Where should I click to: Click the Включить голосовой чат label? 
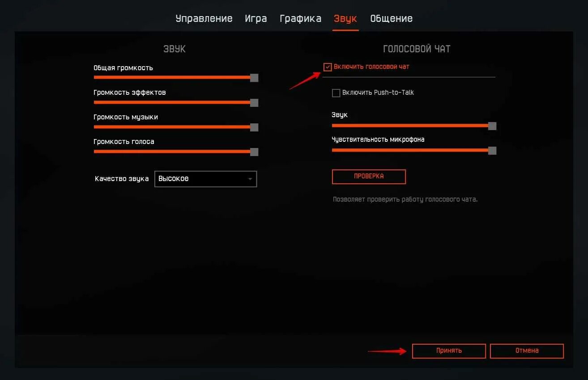pyautogui.click(x=371, y=67)
